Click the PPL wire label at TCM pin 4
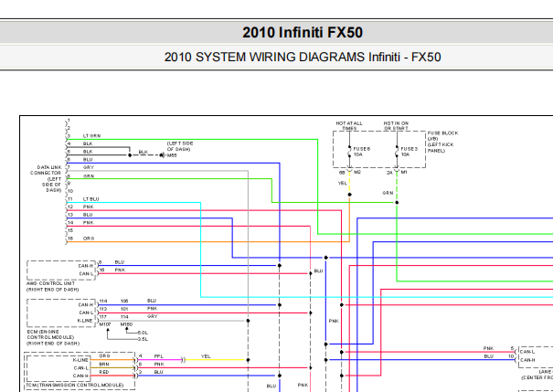The width and height of the screenshot is (553, 392). pos(159,356)
